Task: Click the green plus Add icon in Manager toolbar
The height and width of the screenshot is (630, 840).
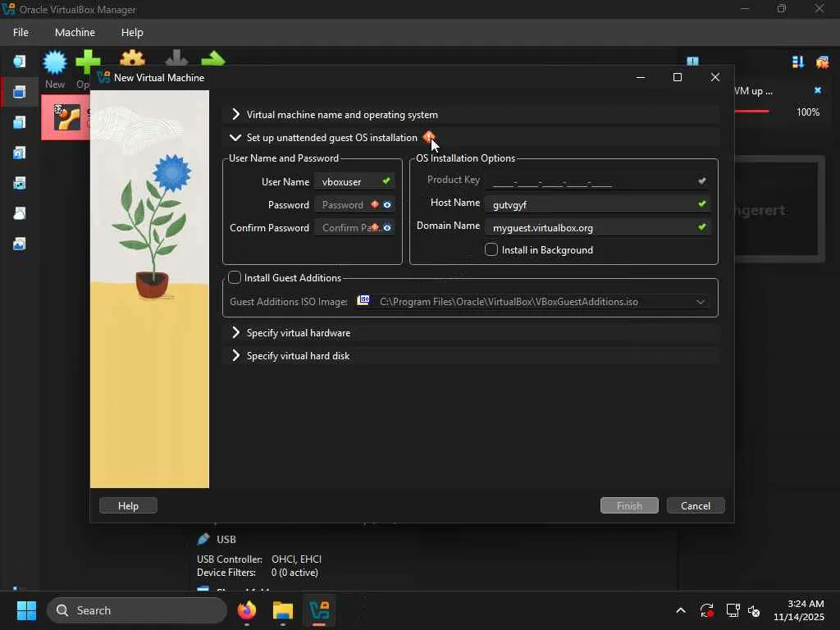Action: (x=88, y=61)
